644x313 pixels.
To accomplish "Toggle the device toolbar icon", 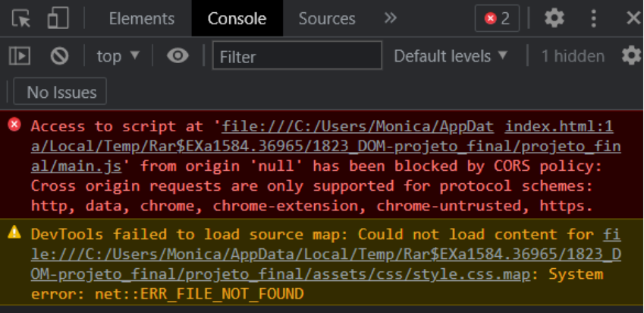I will pyautogui.click(x=58, y=18).
